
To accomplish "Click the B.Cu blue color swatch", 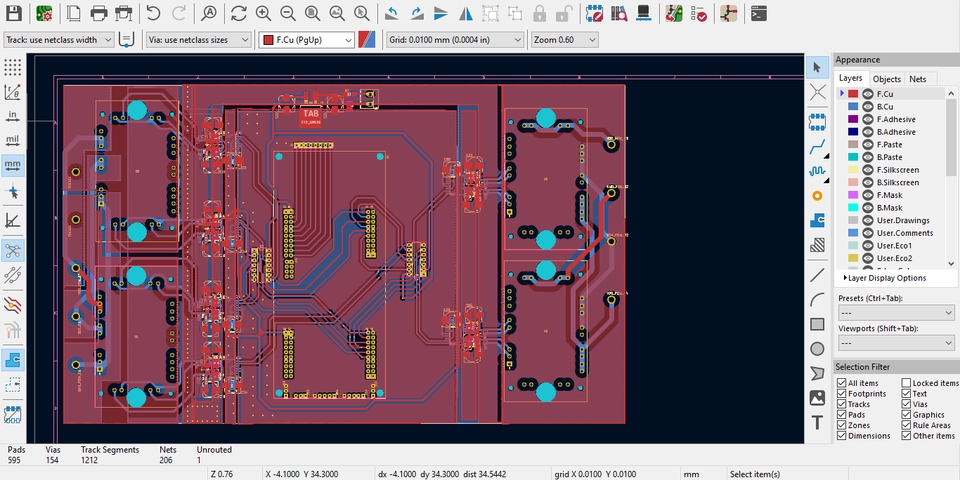I will [853, 107].
